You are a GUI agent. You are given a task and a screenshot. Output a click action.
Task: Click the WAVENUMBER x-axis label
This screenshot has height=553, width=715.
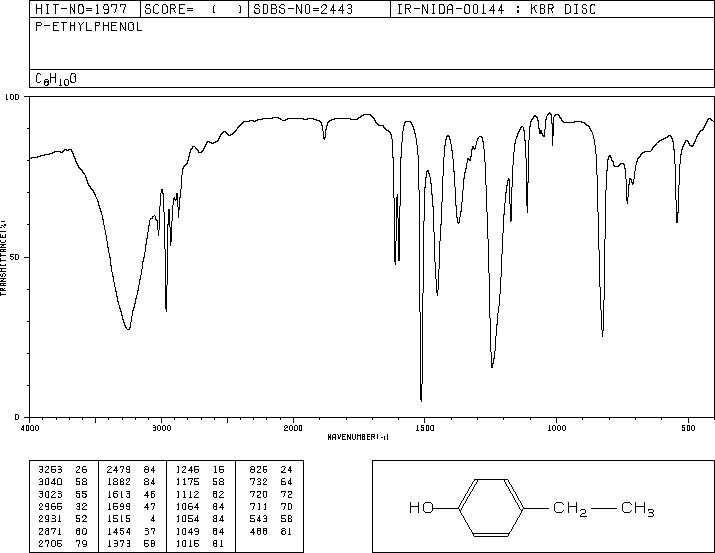(x=358, y=437)
